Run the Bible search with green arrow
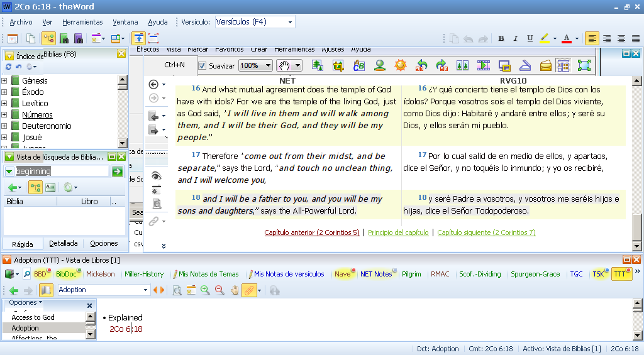Image resolution: width=644 pixels, height=355 pixels. pos(117,172)
